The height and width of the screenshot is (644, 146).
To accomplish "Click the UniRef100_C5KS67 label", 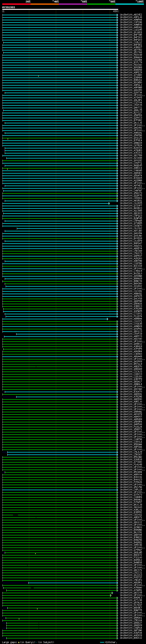I will tap(131, 454).
